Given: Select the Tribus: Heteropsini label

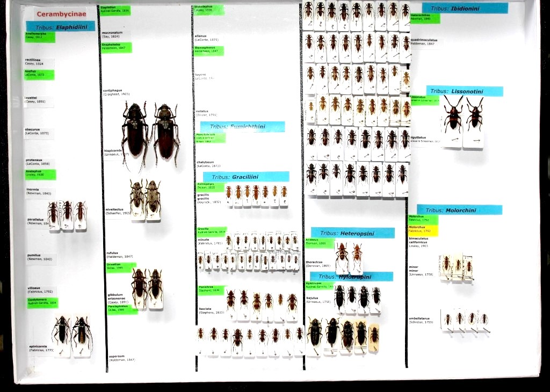Looking at the screenshot, I should coord(353,233).
